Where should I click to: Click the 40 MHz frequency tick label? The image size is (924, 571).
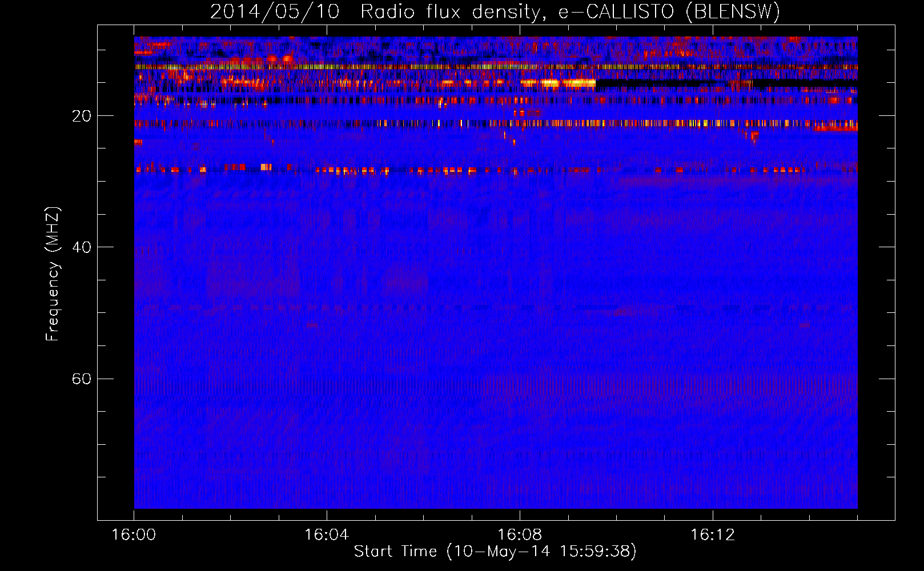pos(81,247)
